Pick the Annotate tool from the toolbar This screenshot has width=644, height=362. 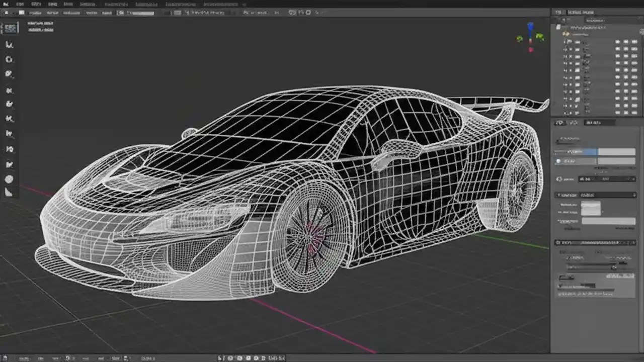click(x=9, y=134)
